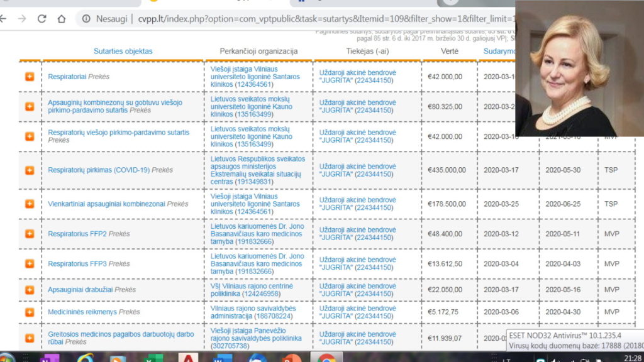Click the browser forward arrow
Screen dimensions: 644x362
click(x=23, y=19)
